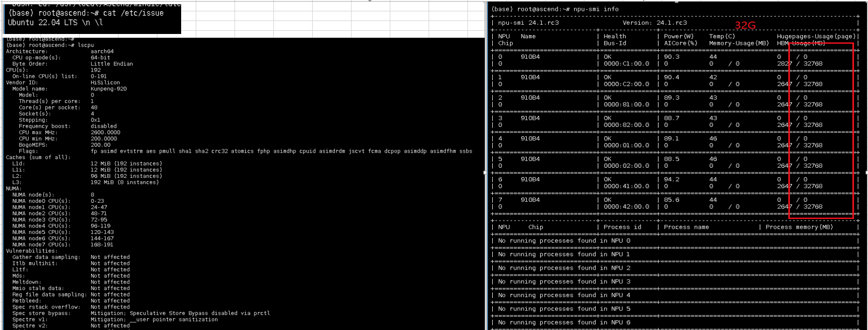868x330 pixels.
Task: Select the 'HiSilicon' vendor ID value
Action: coord(105,82)
